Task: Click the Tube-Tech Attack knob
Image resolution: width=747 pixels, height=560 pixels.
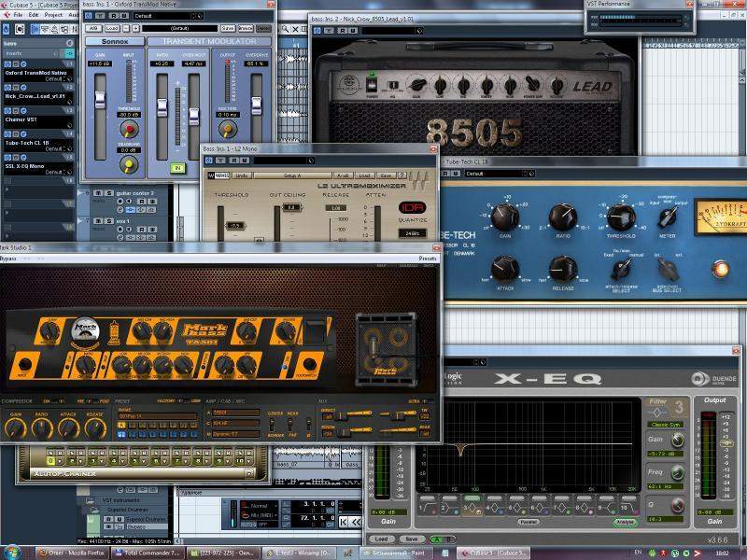Action: pos(504,271)
